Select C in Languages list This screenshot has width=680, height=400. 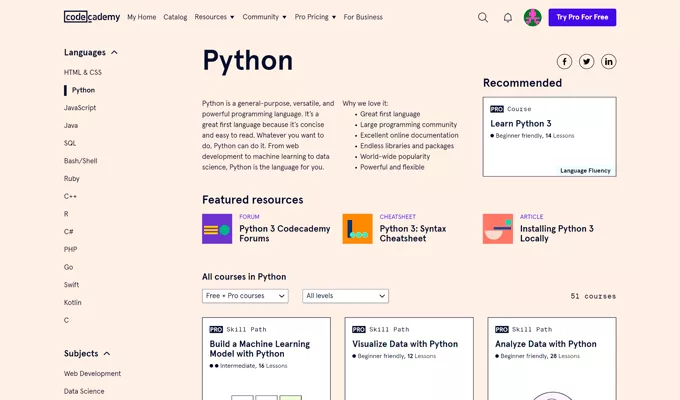[x=66, y=320]
